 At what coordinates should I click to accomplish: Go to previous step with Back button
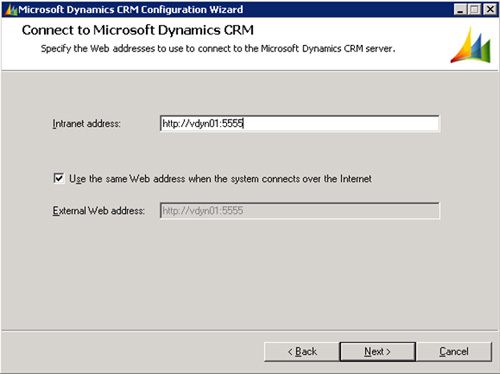[302, 352]
